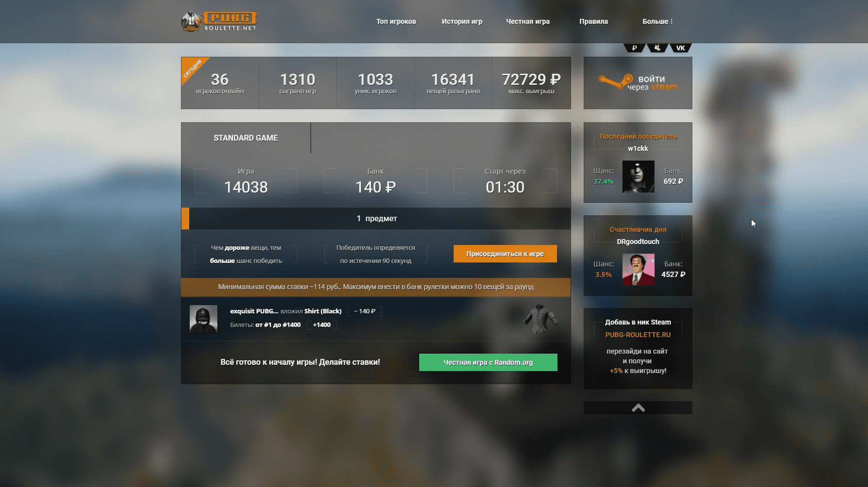868x487 pixels.
Task: Click the scroll-up chevron arrow
Action: [638, 408]
